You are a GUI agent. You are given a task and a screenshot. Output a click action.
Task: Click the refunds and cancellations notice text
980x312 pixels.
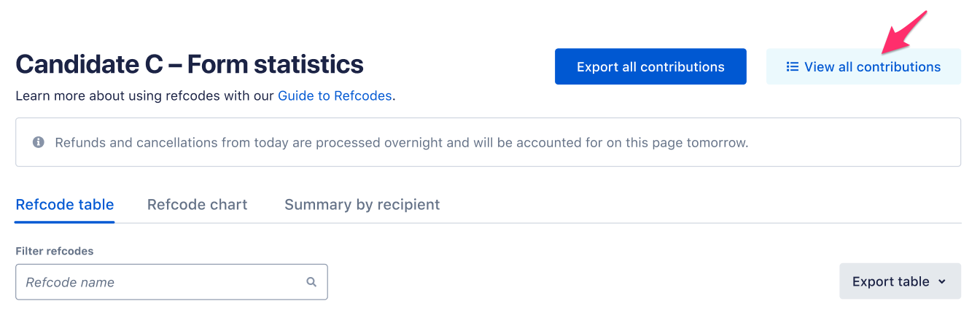402,143
